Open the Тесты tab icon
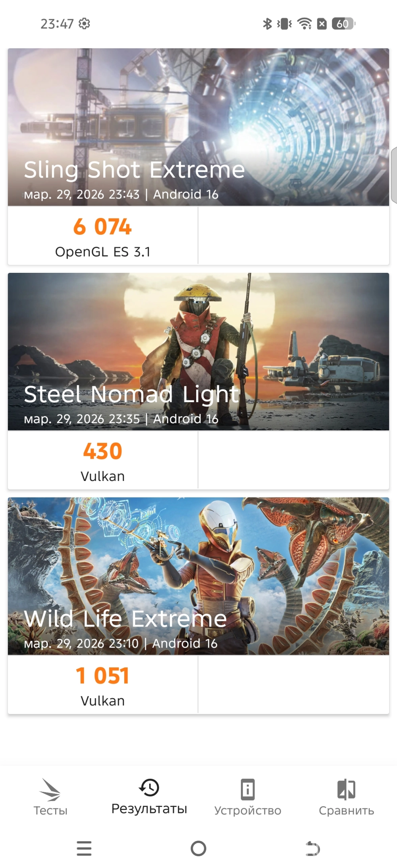Viewport: 397px width, 868px height. coord(50,789)
